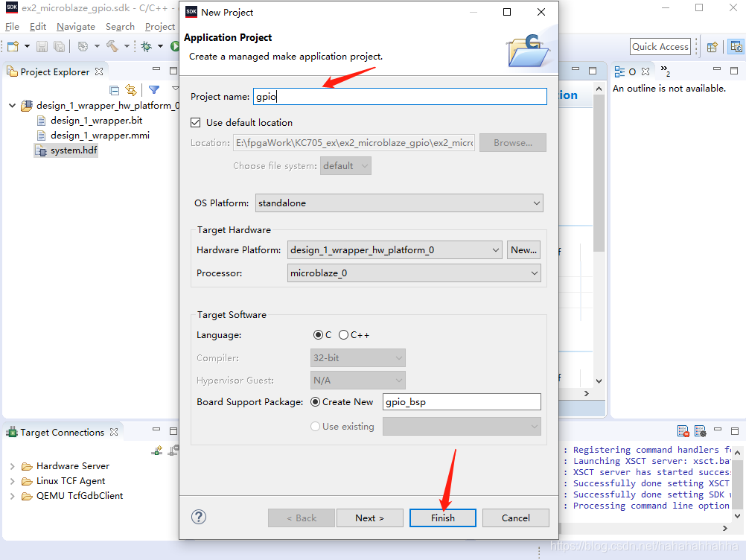Image resolution: width=746 pixels, height=560 pixels.
Task: Close the Project Explorer tab X
Action: 99,71
